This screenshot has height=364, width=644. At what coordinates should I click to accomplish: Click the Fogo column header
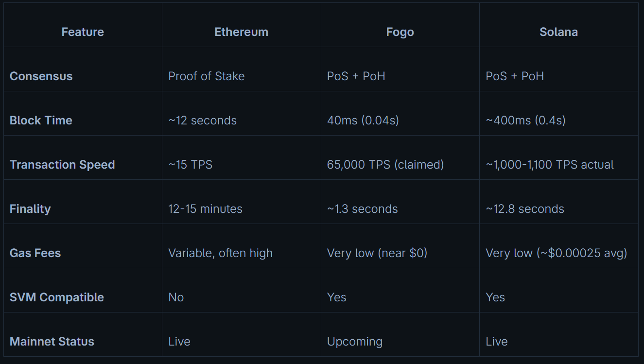click(400, 32)
